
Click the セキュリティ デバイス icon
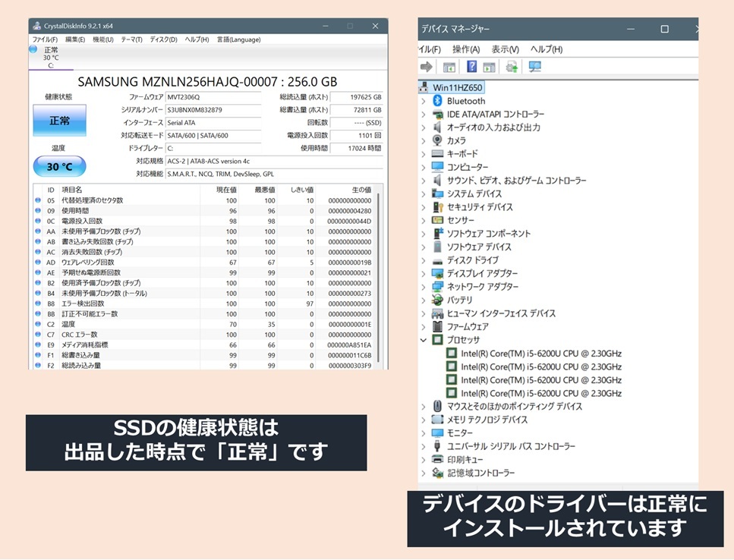coord(438,207)
